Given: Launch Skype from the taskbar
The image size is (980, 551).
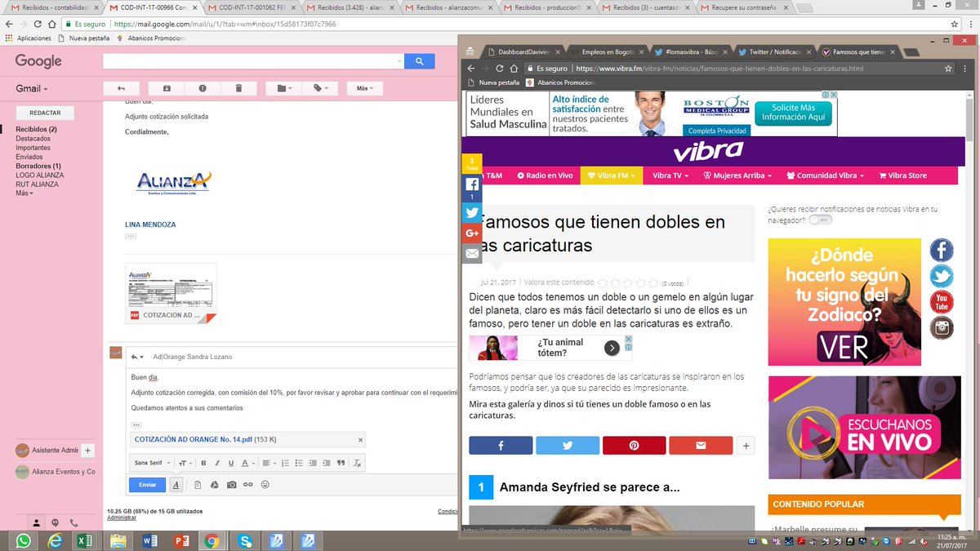Looking at the screenshot, I should click(x=244, y=540).
